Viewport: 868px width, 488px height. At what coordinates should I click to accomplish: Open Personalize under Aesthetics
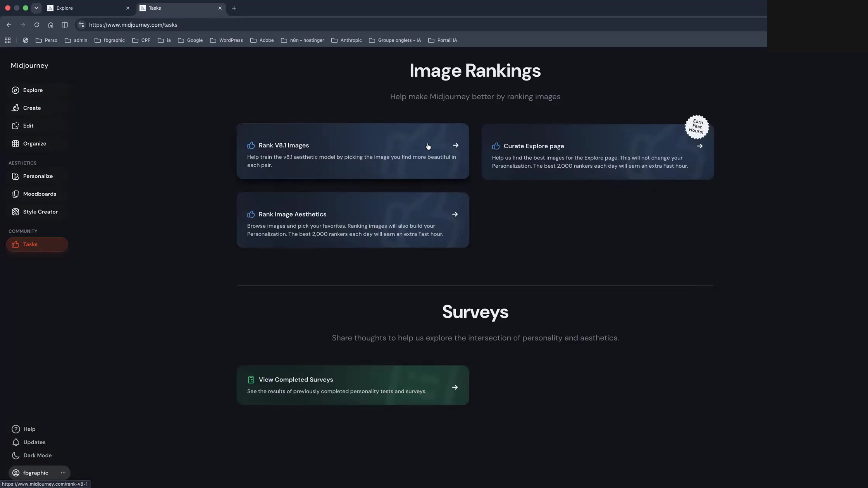pos(38,176)
